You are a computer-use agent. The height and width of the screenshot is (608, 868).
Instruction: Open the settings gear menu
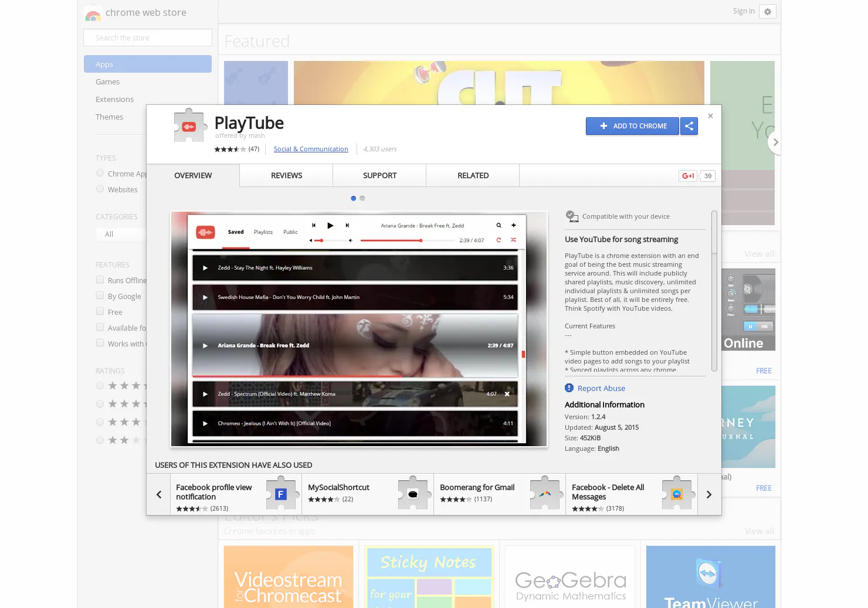tap(768, 12)
